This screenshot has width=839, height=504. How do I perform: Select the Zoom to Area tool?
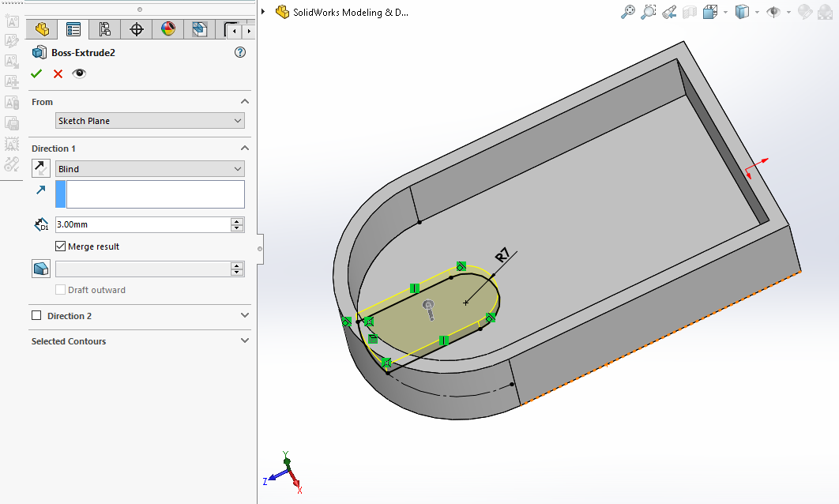click(x=649, y=12)
